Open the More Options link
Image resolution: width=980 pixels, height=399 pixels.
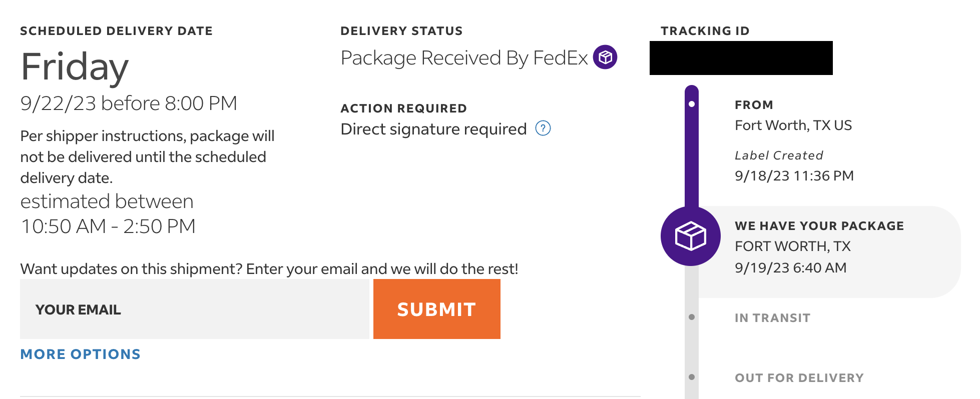[x=80, y=354]
